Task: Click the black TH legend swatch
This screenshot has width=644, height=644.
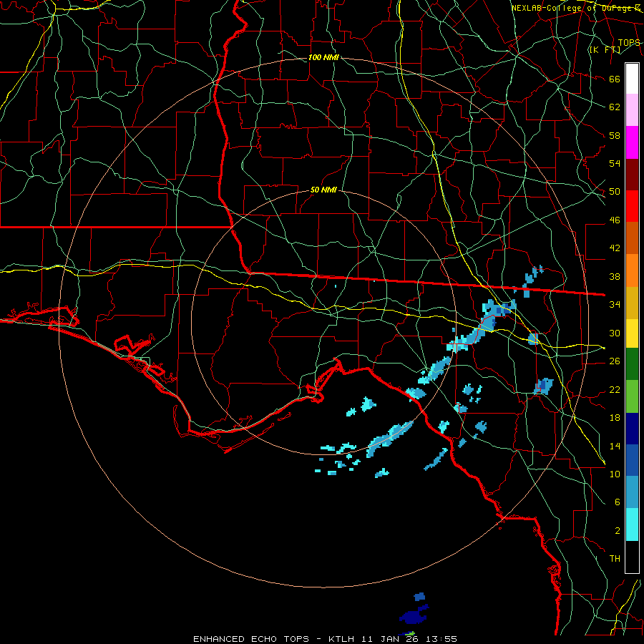Action: tap(632, 557)
